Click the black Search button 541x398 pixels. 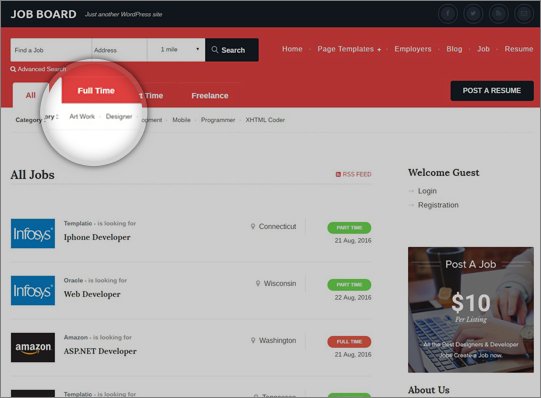point(232,50)
